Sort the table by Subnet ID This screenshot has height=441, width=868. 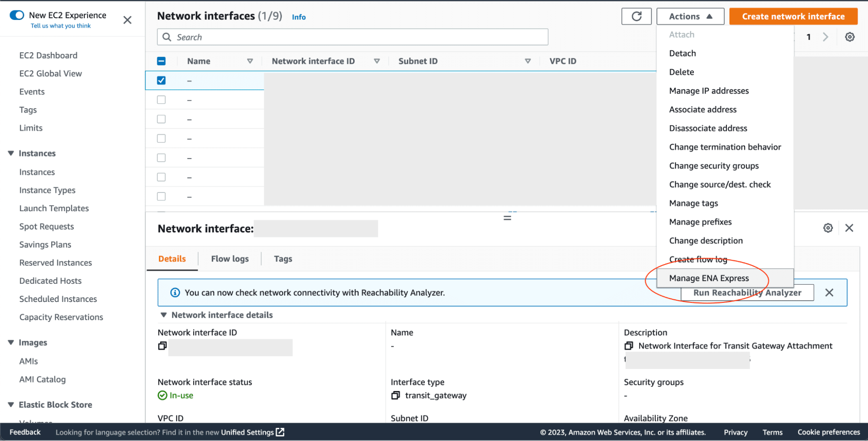point(528,61)
